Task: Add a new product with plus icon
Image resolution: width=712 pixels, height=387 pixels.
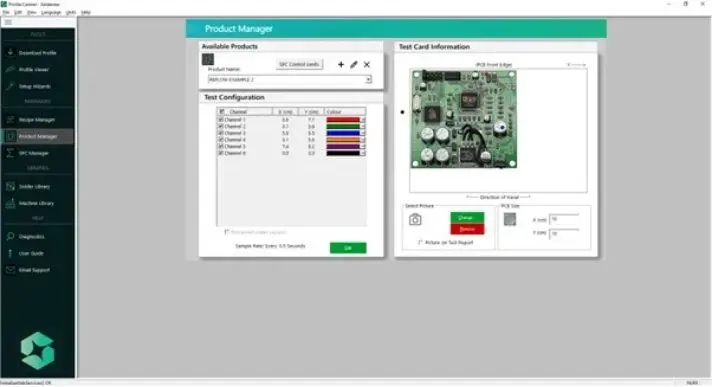Action: coord(341,64)
